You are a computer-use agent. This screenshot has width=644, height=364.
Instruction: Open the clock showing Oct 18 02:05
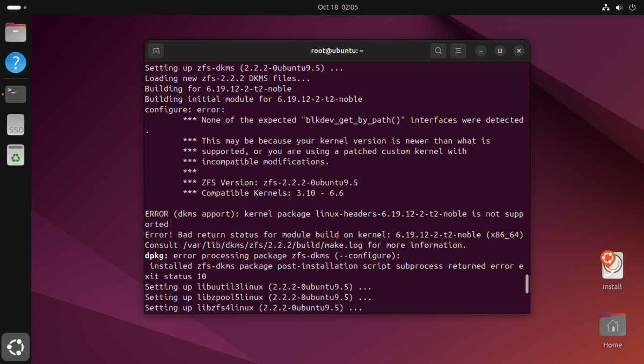[x=338, y=8]
